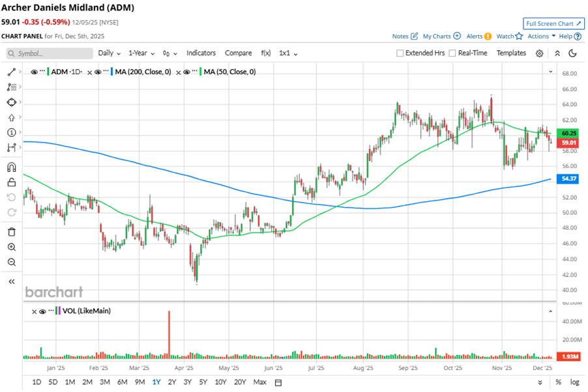Image resolution: width=588 pixels, height=392 pixels.
Task: Select the price range measure tool
Action: [12, 147]
